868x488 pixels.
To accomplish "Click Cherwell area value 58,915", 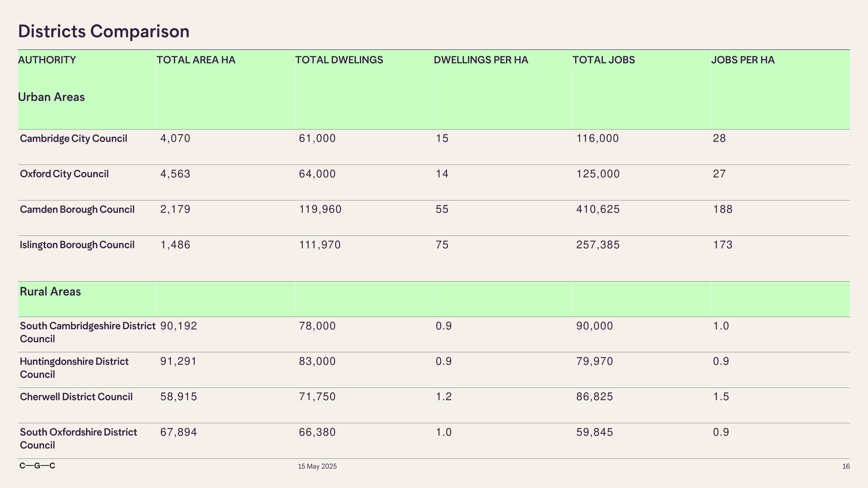I will pyautogui.click(x=179, y=397).
